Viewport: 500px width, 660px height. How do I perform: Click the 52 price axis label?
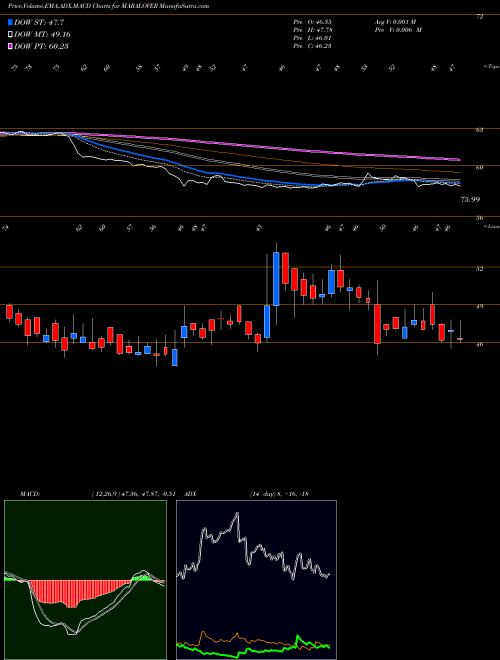pyautogui.click(x=479, y=269)
